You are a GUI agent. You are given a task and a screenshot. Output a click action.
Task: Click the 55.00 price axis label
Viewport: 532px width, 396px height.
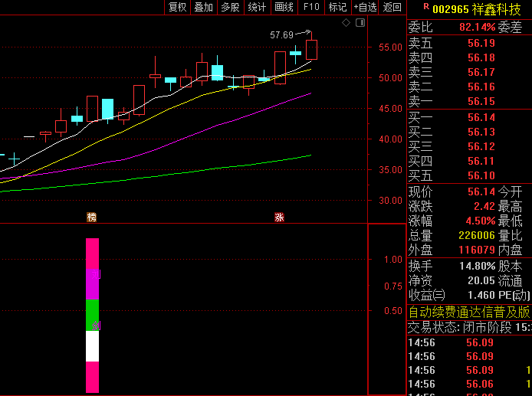(x=390, y=47)
